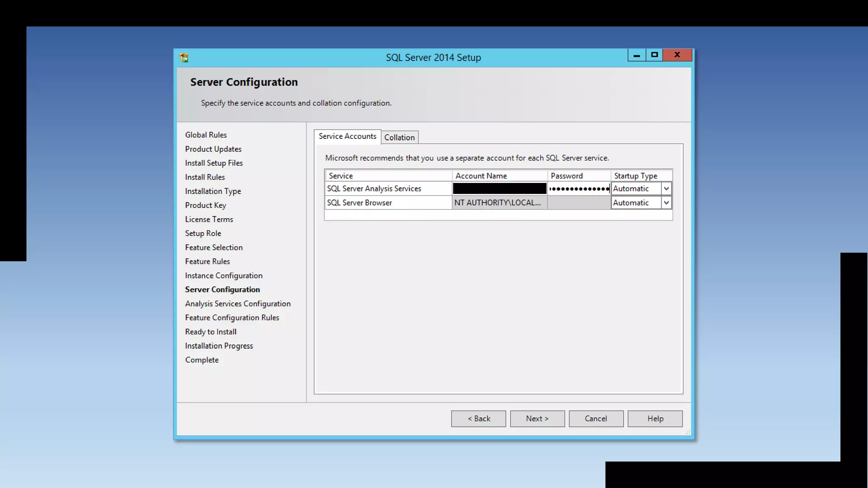
Task: Select the Service Accounts tab
Action: tap(347, 136)
